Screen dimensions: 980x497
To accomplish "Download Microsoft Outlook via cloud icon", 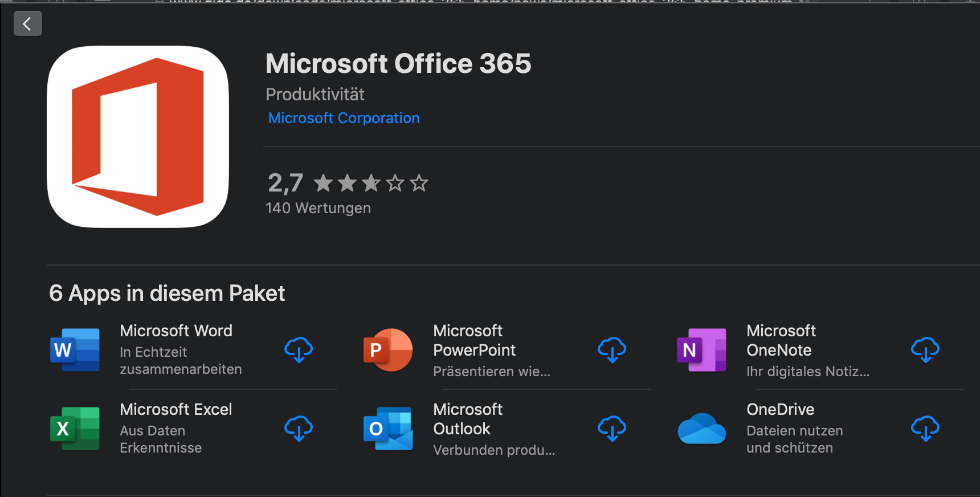I will 612,428.
